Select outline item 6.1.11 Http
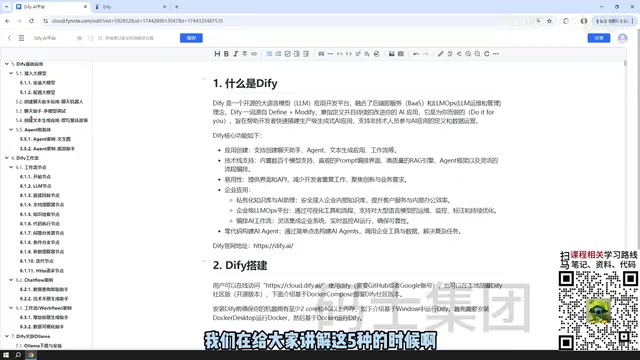Image resolution: width=640 pixels, height=360 pixels. [42, 271]
